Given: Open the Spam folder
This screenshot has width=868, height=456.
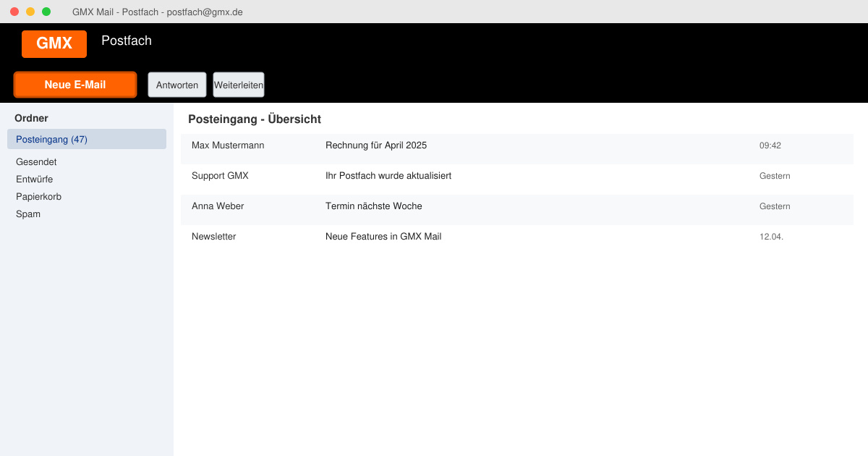Looking at the screenshot, I should coord(28,214).
